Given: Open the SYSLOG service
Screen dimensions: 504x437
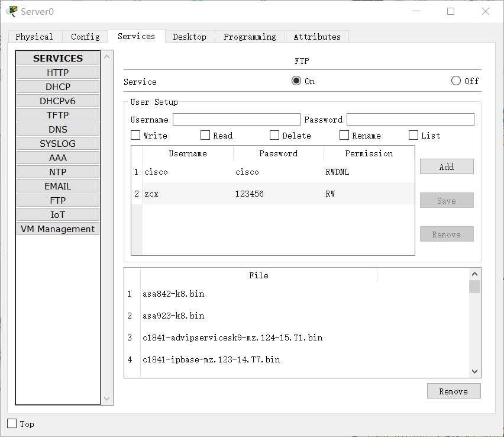Looking at the screenshot, I should pos(58,143).
